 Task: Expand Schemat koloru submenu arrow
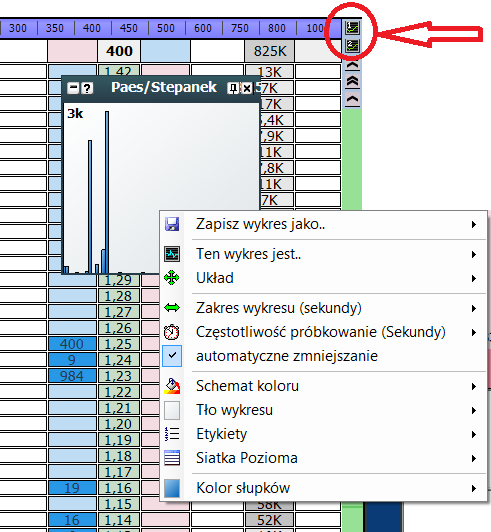[474, 386]
